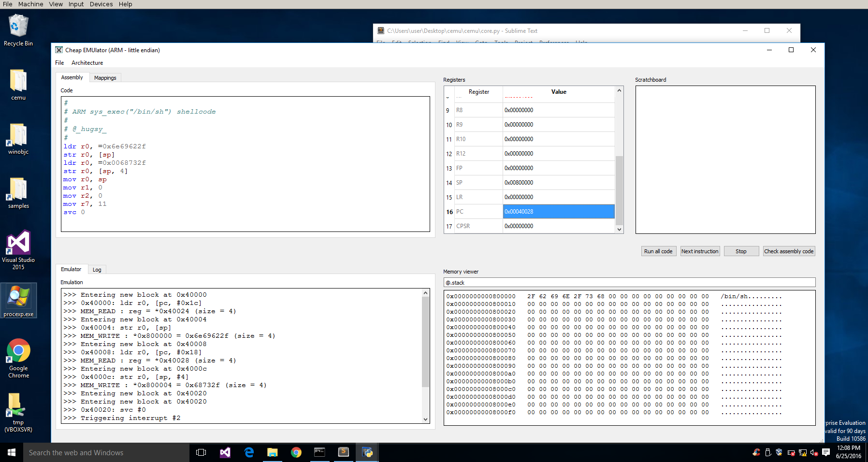Viewport: 868px width, 462px height.
Task: Click the registers scrollbar down arrow
Action: [x=619, y=230]
